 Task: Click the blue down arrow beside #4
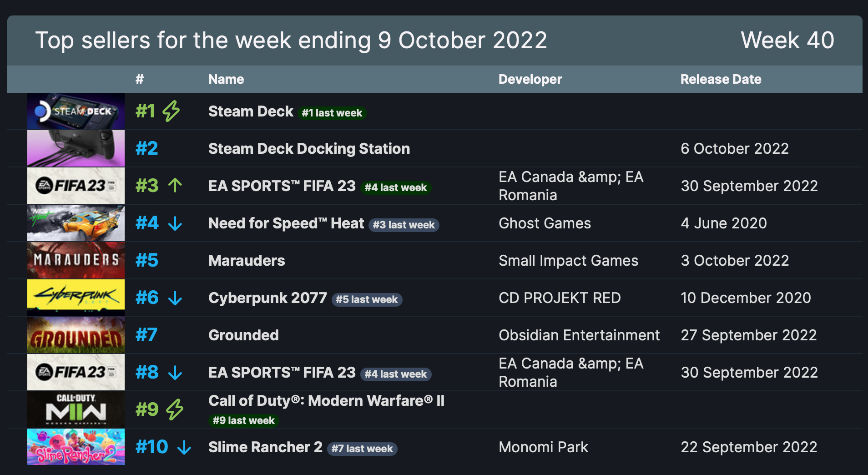[175, 223]
